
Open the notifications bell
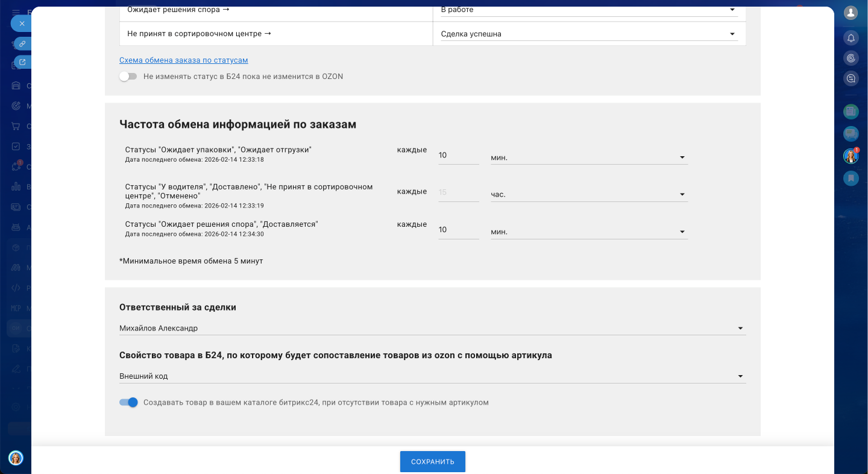point(851,38)
